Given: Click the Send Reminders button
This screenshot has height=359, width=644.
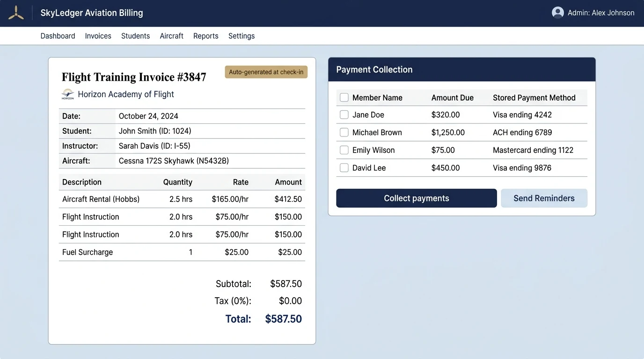Looking at the screenshot, I should point(544,198).
